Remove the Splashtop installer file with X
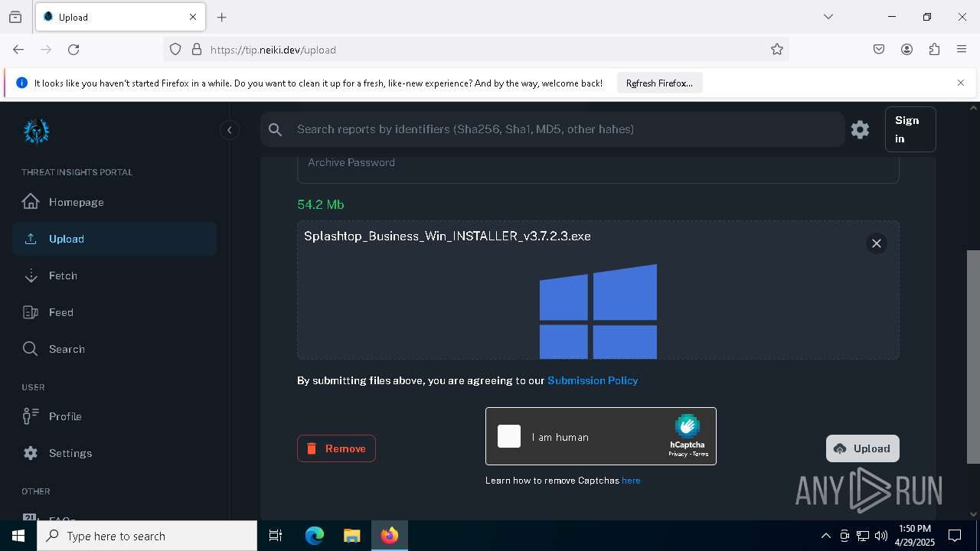 [x=877, y=243]
